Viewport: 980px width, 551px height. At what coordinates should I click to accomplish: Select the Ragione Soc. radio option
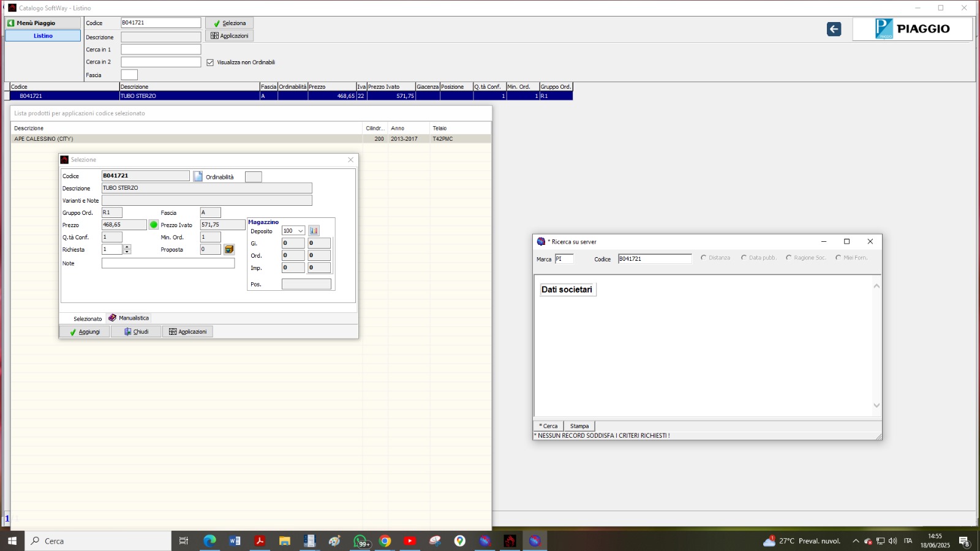coord(789,258)
